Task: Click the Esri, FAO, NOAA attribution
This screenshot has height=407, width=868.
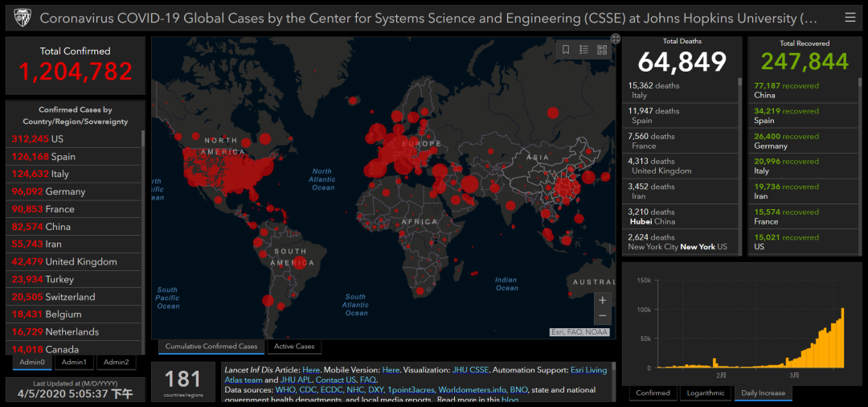Action: click(579, 332)
